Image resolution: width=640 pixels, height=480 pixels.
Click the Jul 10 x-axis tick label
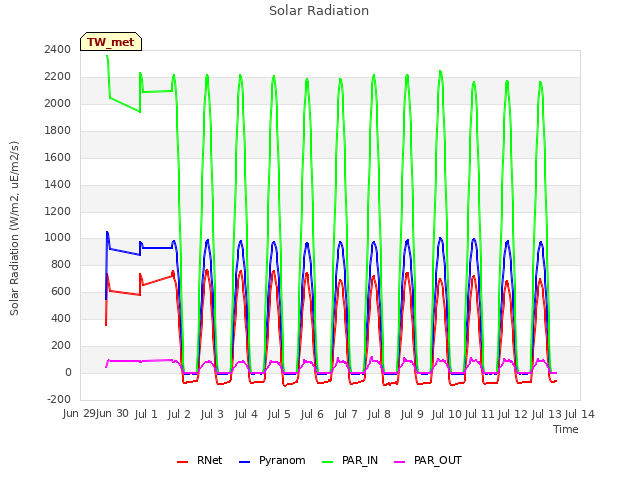(447, 414)
